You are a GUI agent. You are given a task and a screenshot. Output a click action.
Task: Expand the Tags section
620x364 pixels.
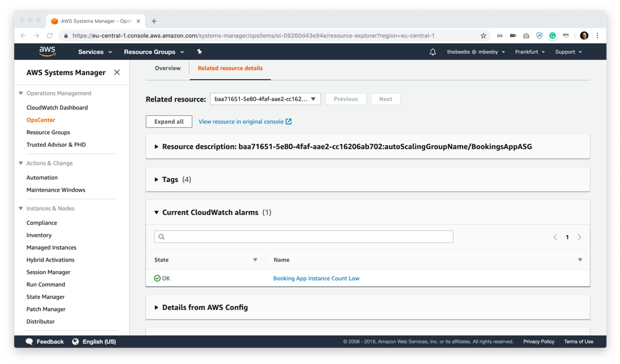(157, 179)
